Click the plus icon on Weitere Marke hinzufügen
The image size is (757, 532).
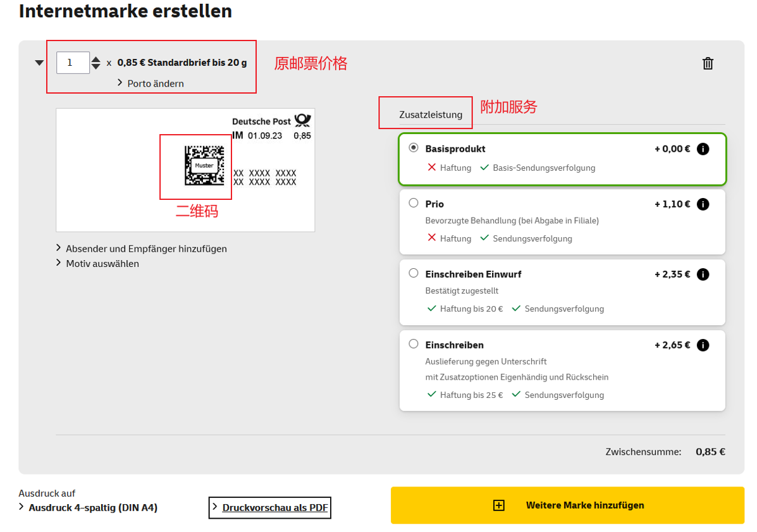[x=499, y=505]
